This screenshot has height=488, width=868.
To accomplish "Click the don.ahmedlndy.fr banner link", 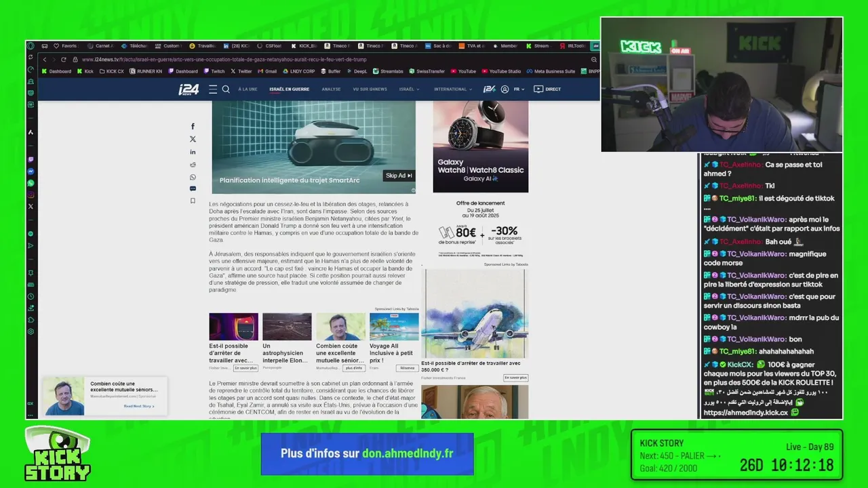I will (x=408, y=453).
